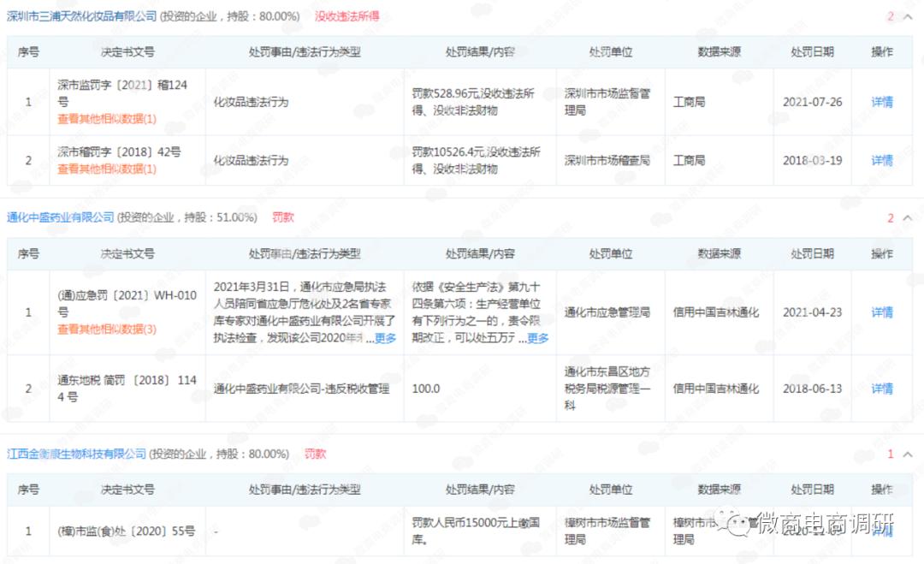Click the 微商电商调研 logo icon

[737, 523]
